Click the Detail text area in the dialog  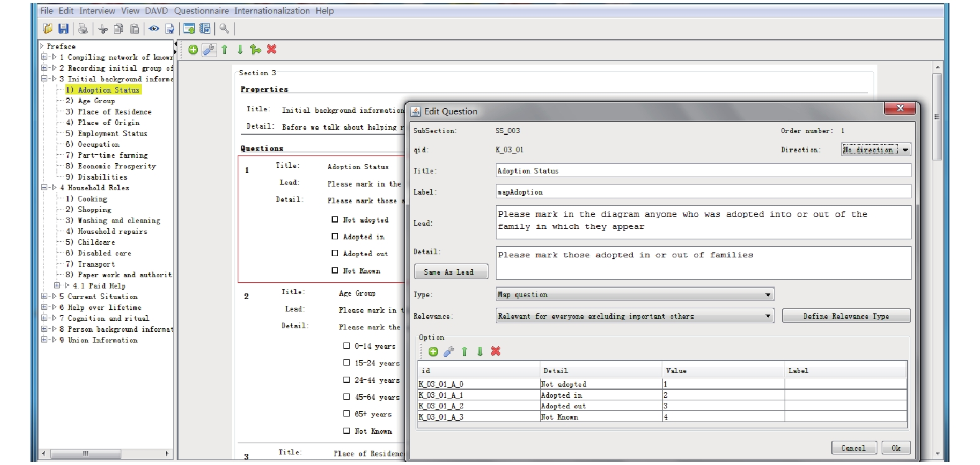click(x=703, y=263)
